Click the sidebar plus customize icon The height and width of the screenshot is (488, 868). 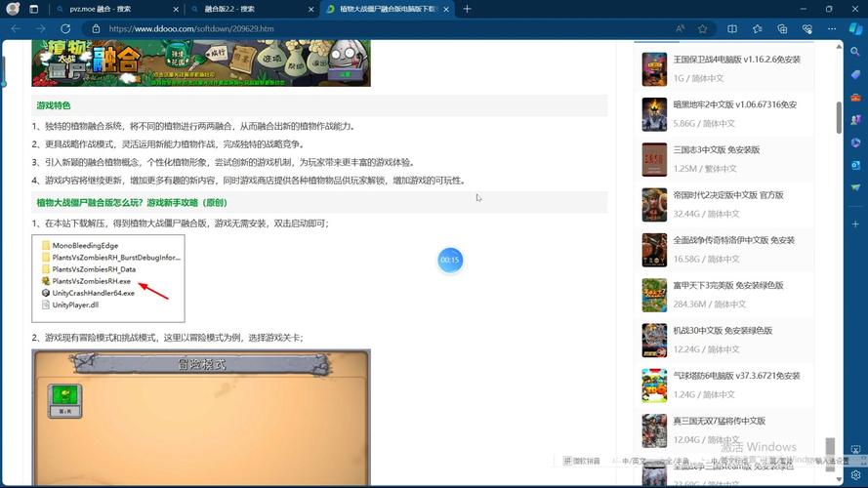[856, 224]
